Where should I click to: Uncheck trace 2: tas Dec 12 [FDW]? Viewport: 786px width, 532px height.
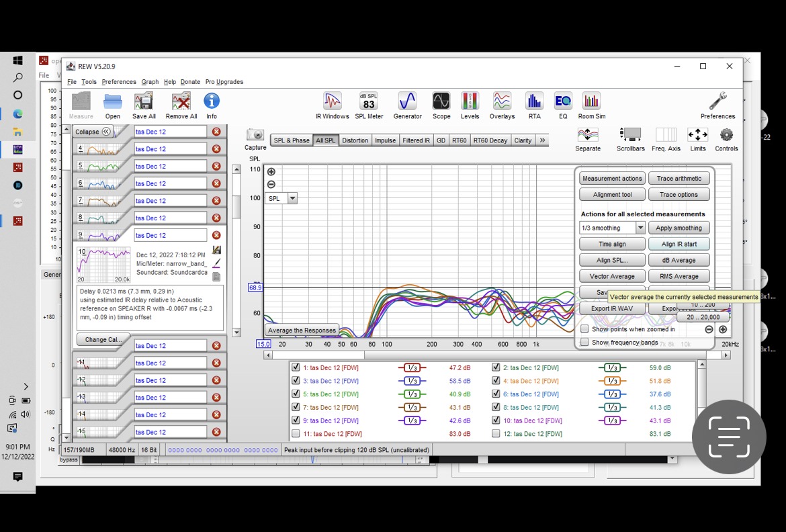496,367
